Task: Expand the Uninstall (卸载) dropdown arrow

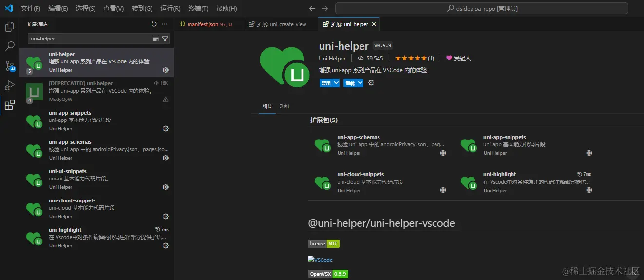Action: point(360,83)
